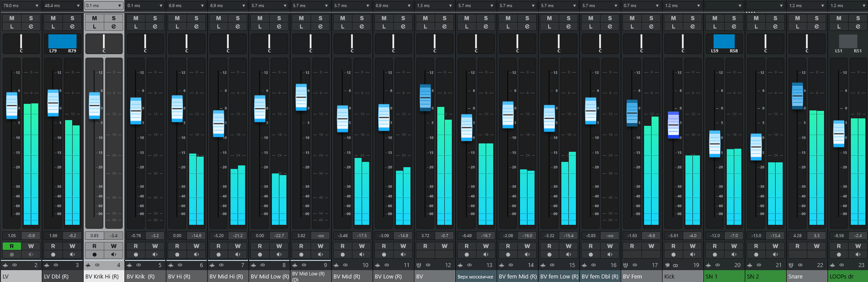Click record-enable circle on LV channel
Screen dimensions: 868x282
12,254
